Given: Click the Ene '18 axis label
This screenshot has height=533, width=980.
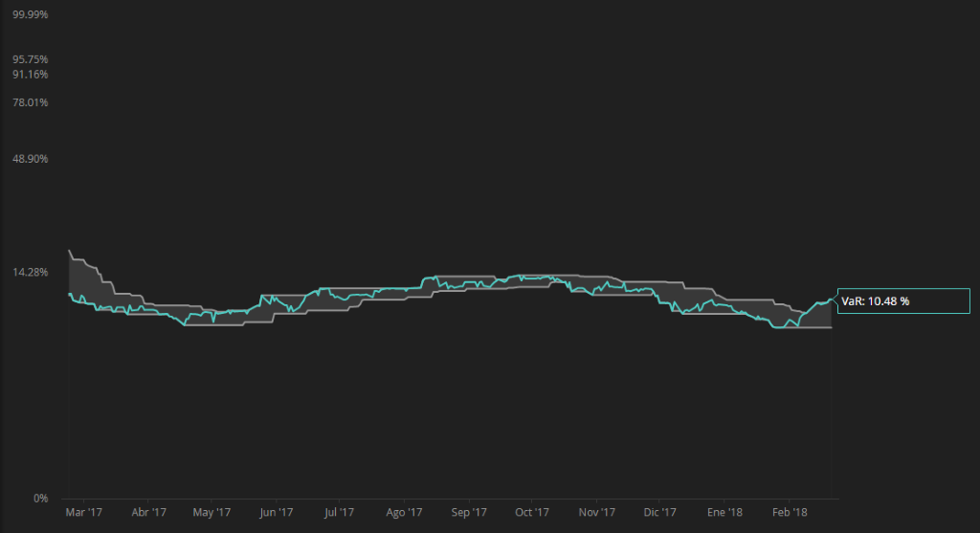Looking at the screenshot, I should click(724, 513).
